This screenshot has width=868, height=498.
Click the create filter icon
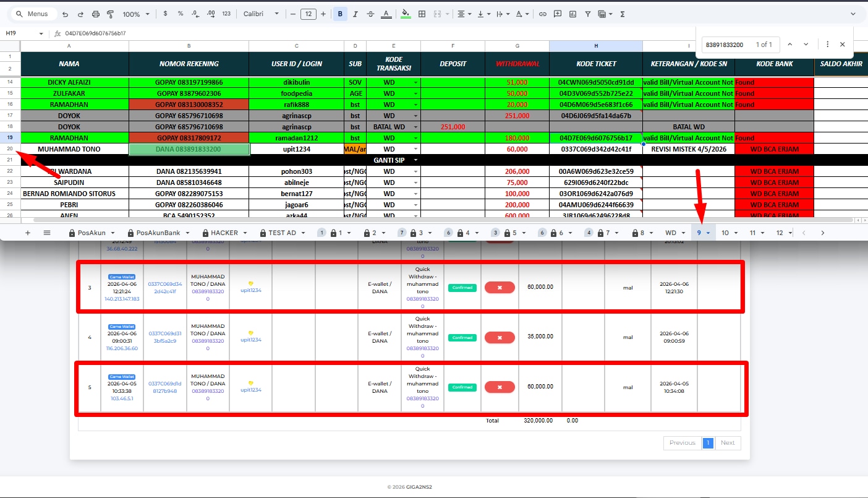(587, 14)
